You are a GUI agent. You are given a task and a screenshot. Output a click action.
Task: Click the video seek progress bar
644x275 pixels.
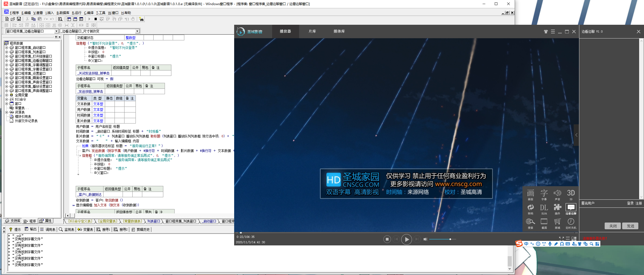pos(407,233)
